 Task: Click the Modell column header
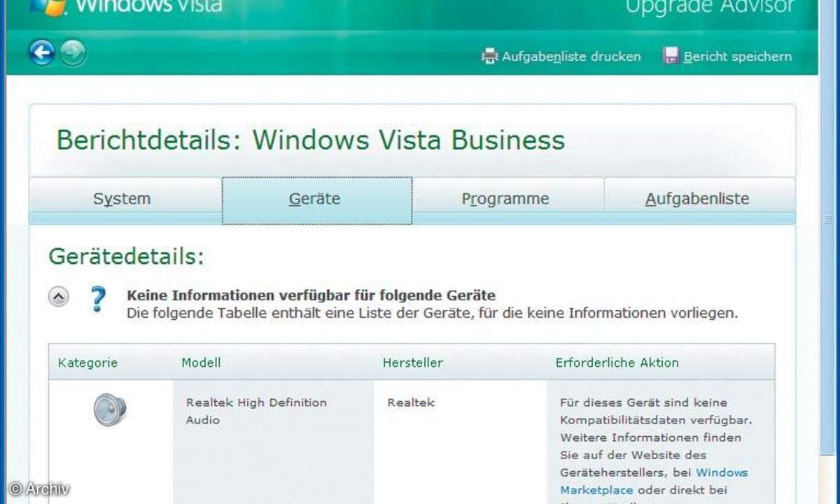(201, 363)
